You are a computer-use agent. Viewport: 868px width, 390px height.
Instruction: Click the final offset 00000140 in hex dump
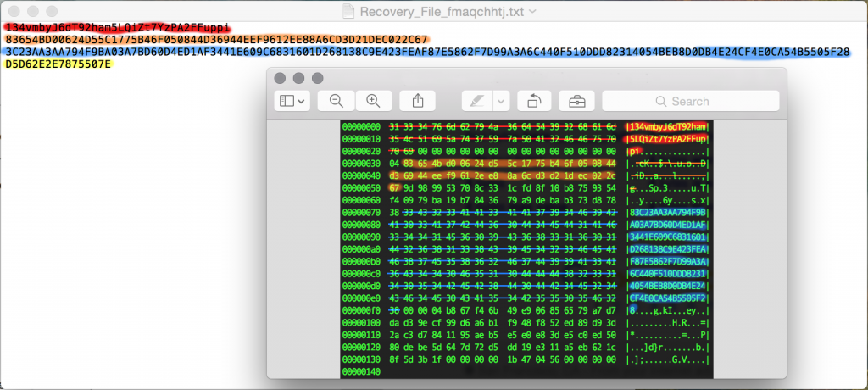point(361,372)
